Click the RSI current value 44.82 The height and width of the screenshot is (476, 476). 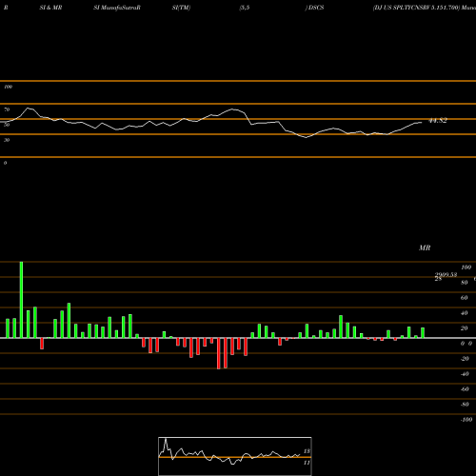438,121
